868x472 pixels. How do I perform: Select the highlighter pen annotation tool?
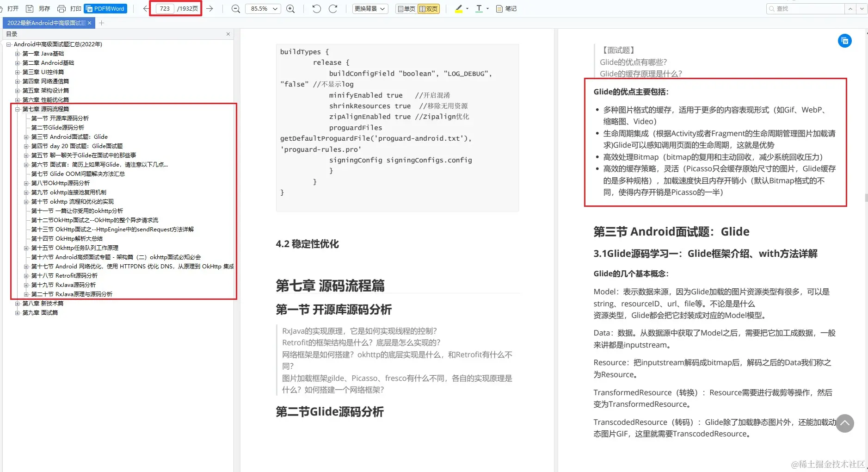(x=458, y=8)
